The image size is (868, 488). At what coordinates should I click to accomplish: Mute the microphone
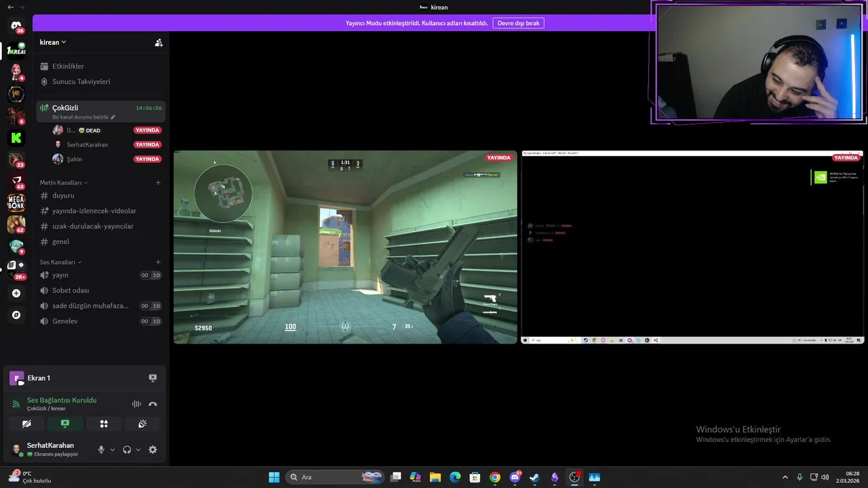click(x=101, y=449)
